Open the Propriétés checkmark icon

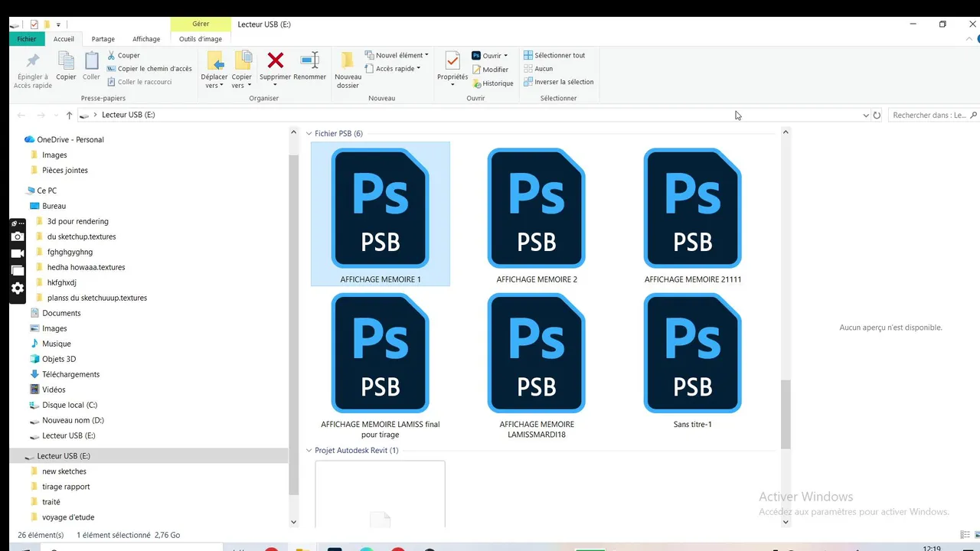452,61
